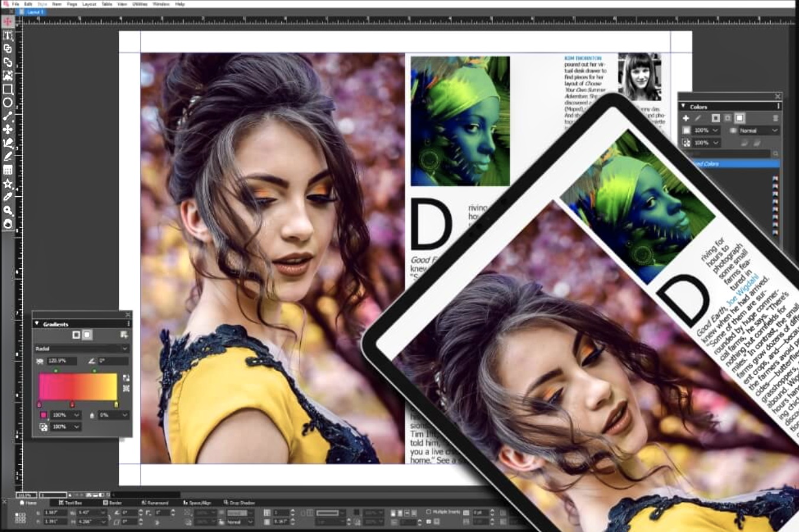Open the Radial gradient type dropdown
The image size is (799, 532).
81,349
